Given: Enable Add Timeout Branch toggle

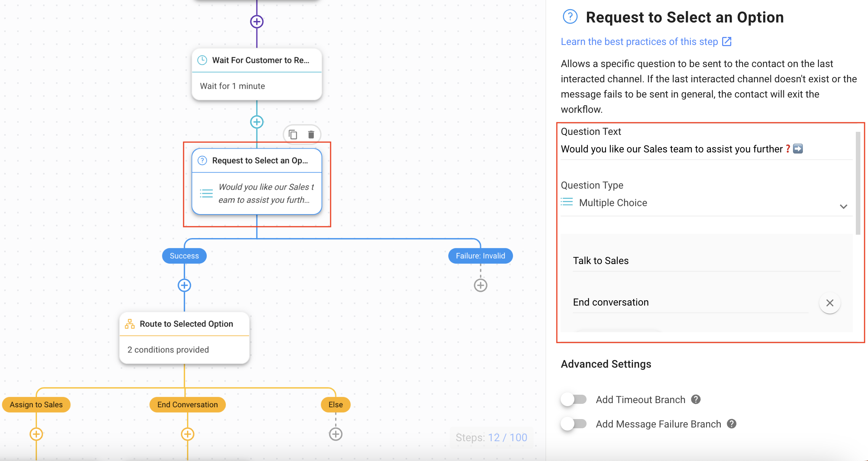Looking at the screenshot, I should [574, 399].
